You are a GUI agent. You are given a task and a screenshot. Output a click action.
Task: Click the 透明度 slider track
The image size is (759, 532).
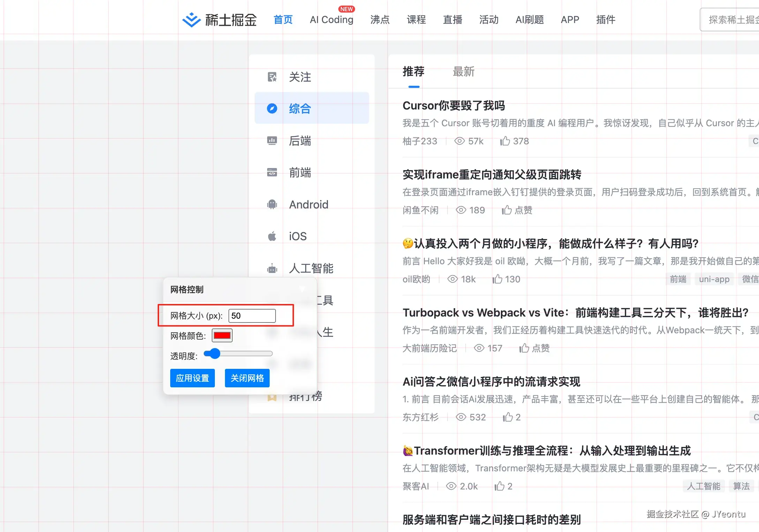click(x=244, y=354)
